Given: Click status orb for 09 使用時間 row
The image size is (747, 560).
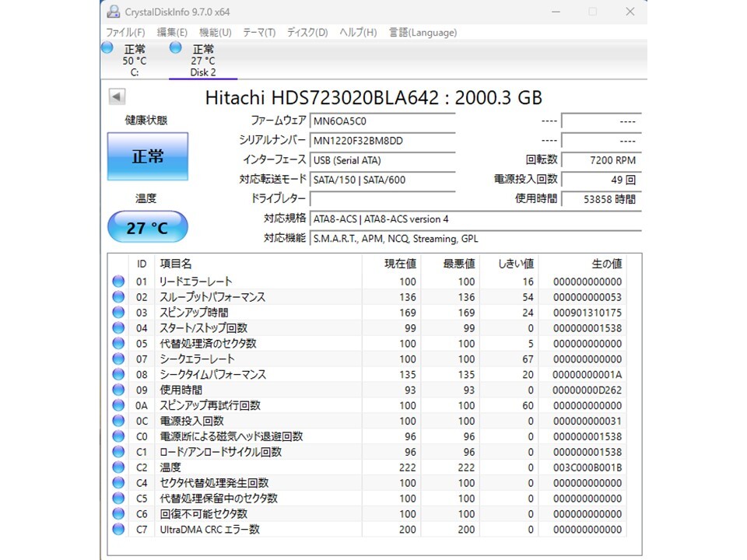Looking at the screenshot, I should 118,390.
